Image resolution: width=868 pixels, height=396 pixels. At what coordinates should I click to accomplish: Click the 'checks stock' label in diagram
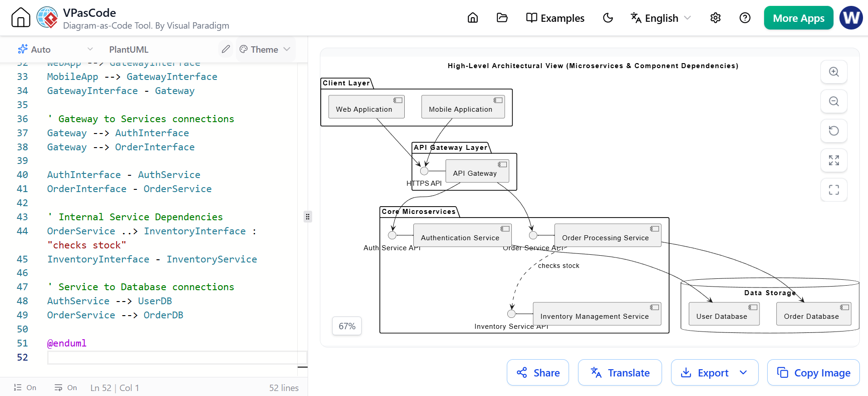coord(559,266)
